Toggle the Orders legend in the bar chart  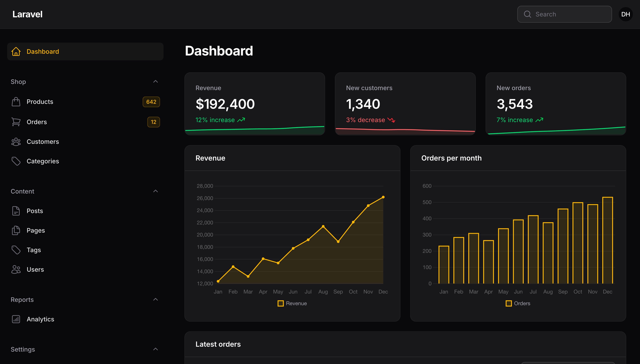518,303
